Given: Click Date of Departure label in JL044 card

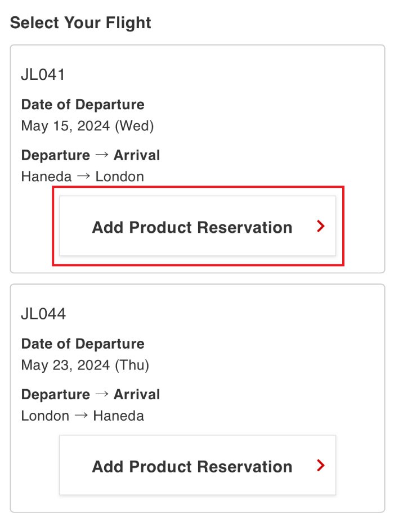Looking at the screenshot, I should [x=83, y=344].
